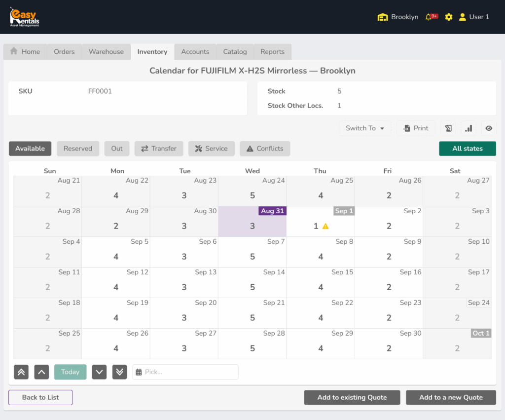Open the Accounts tab
505x420 pixels.
coord(195,51)
